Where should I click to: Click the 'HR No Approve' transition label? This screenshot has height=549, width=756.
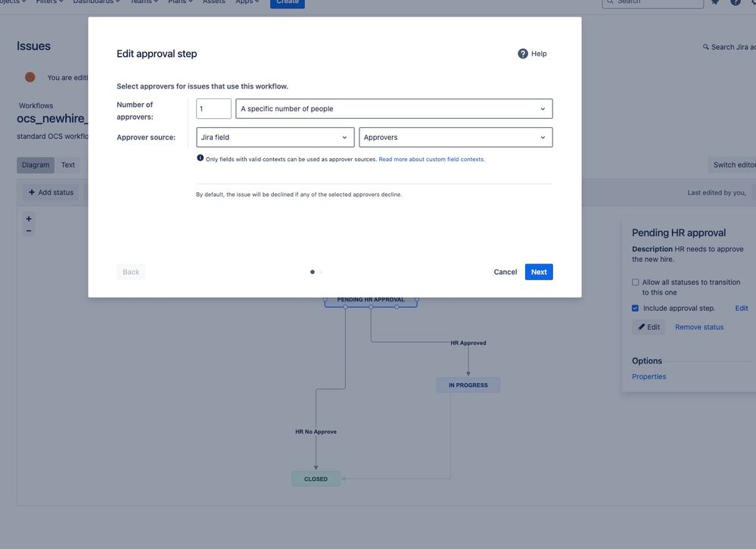point(316,432)
